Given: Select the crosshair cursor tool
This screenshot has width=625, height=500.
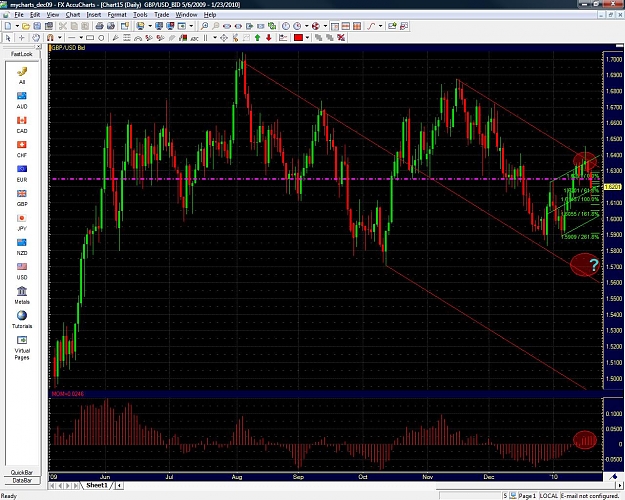Looking at the screenshot, I should tap(22, 38).
